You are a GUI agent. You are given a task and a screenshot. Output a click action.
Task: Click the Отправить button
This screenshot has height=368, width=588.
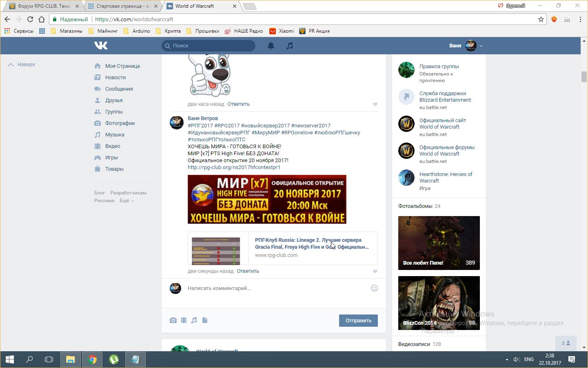(x=358, y=321)
